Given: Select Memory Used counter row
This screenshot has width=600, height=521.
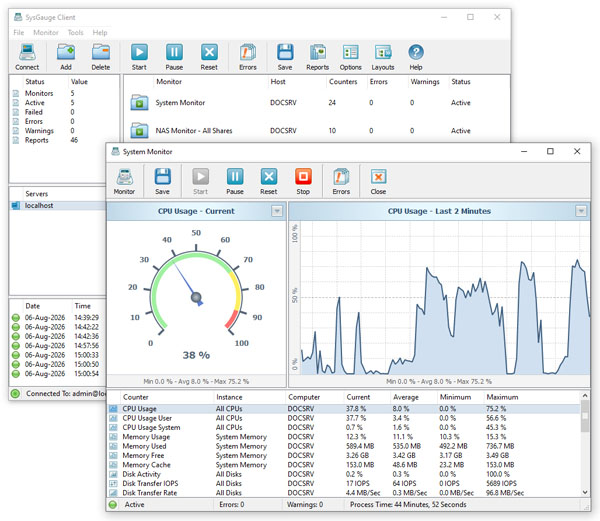Looking at the screenshot, I should [x=344, y=446].
